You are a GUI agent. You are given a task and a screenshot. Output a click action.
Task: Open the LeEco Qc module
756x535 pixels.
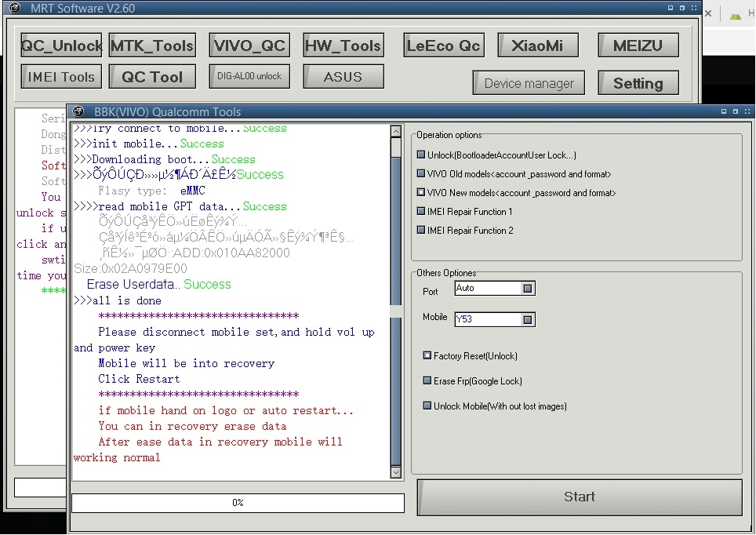(x=444, y=45)
